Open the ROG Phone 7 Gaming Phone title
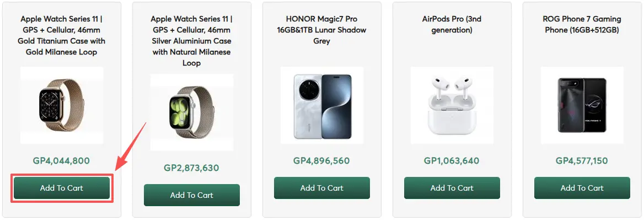The width and height of the screenshot is (644, 221). pyautogui.click(x=582, y=24)
